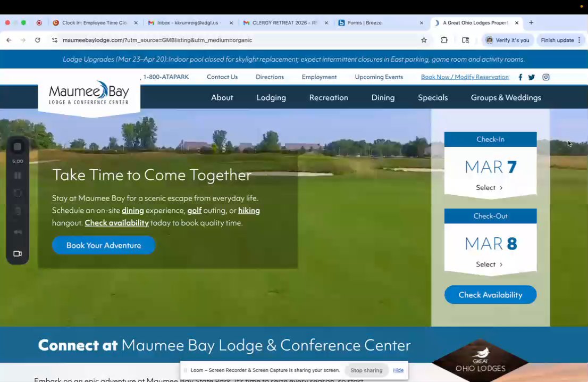Follow the Check availability text link

pos(116,223)
